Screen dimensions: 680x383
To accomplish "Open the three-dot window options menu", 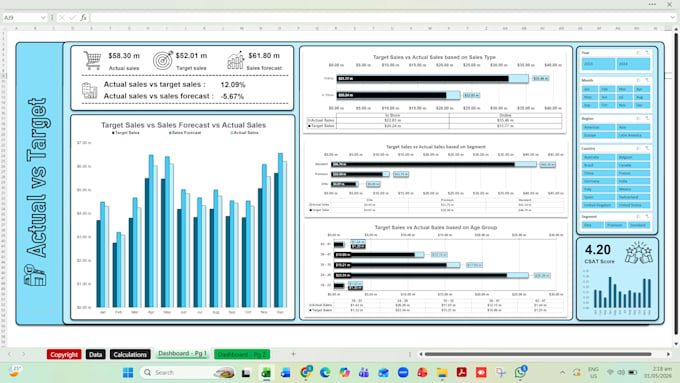I will click(652, 4).
